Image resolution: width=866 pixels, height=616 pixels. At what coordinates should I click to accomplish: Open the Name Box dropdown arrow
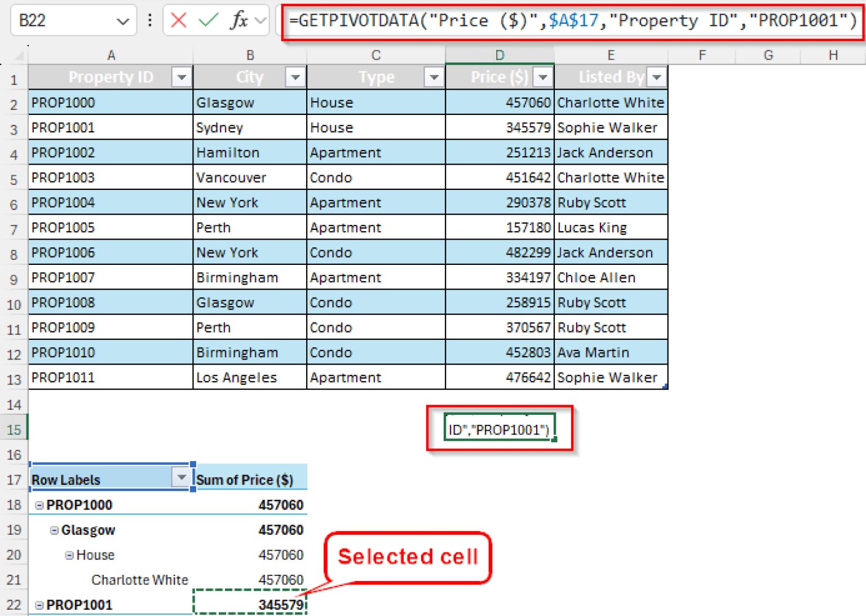[x=123, y=20]
